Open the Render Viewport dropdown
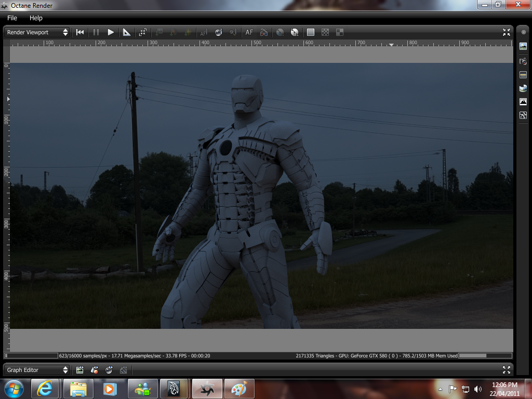 tap(37, 32)
